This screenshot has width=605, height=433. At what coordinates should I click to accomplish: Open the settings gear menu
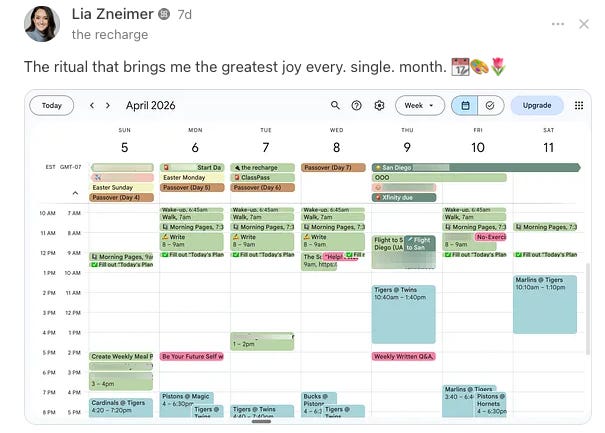[x=379, y=105]
